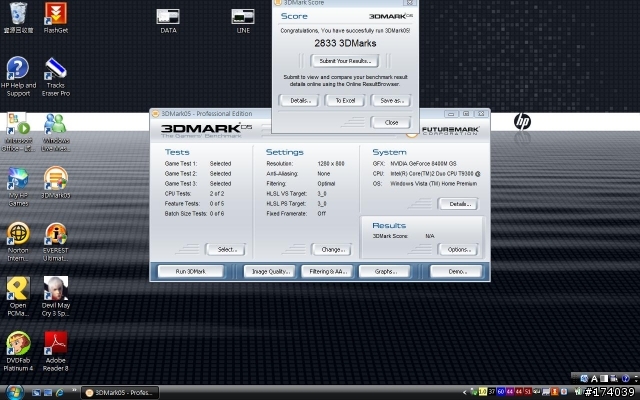This screenshot has height=400, width=640.
Task: Open the LINE desktop icon
Action: click(243, 20)
